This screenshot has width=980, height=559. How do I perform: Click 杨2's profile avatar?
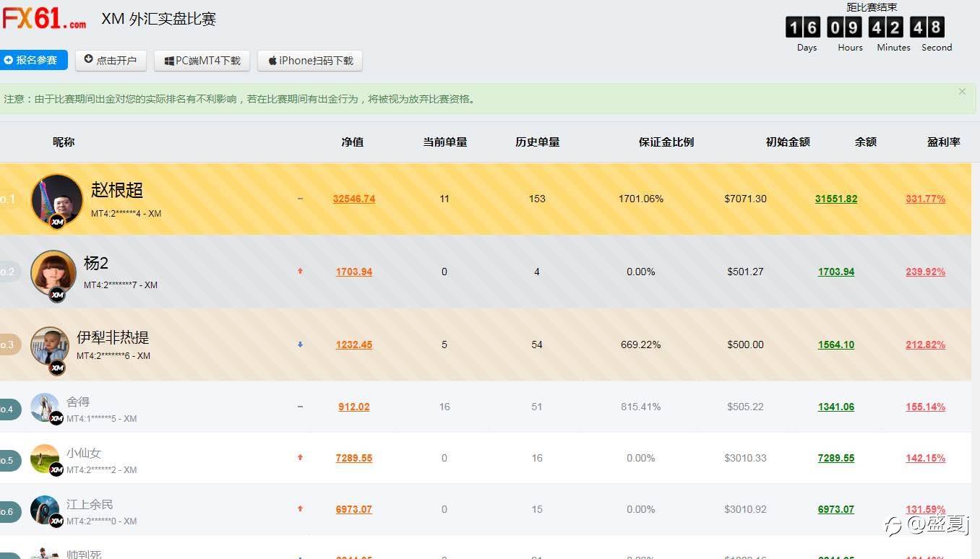point(53,272)
